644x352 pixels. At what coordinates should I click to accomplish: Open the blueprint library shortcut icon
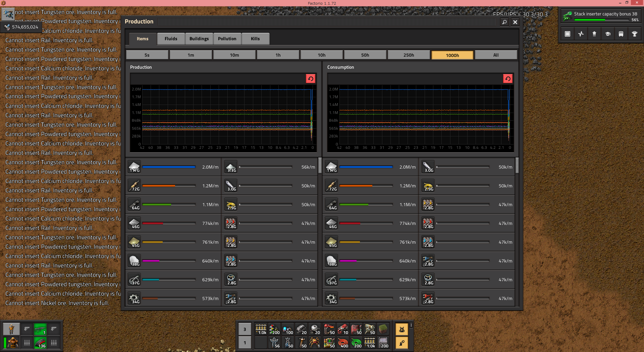click(x=568, y=34)
